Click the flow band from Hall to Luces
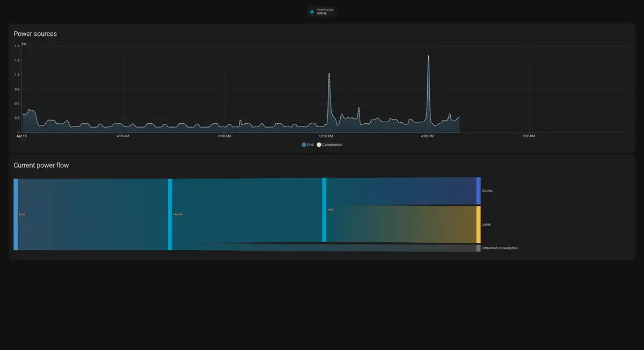The width and height of the screenshot is (644, 350). point(402,225)
